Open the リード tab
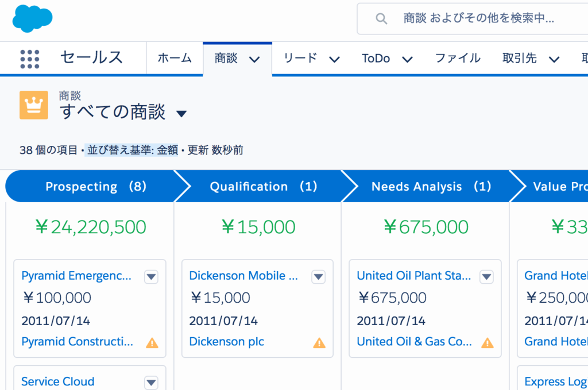 [300, 58]
